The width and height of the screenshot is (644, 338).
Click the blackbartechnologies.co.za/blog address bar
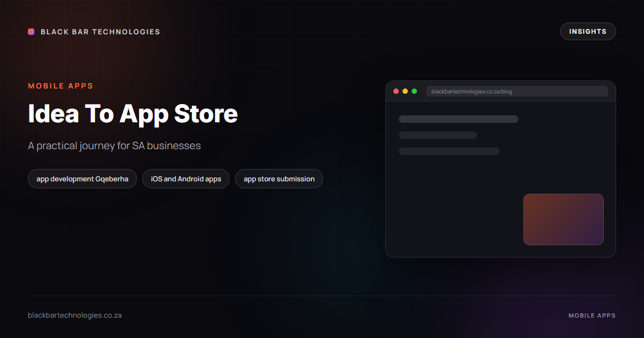517,91
